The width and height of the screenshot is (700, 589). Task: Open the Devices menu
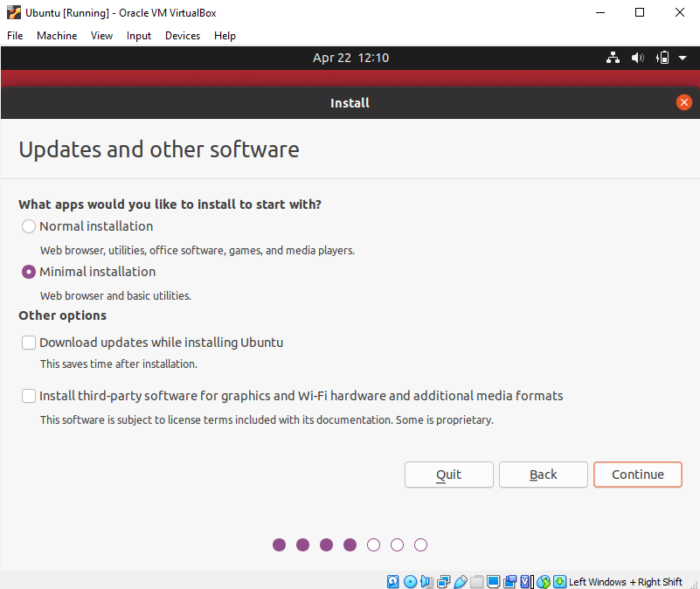tap(183, 36)
